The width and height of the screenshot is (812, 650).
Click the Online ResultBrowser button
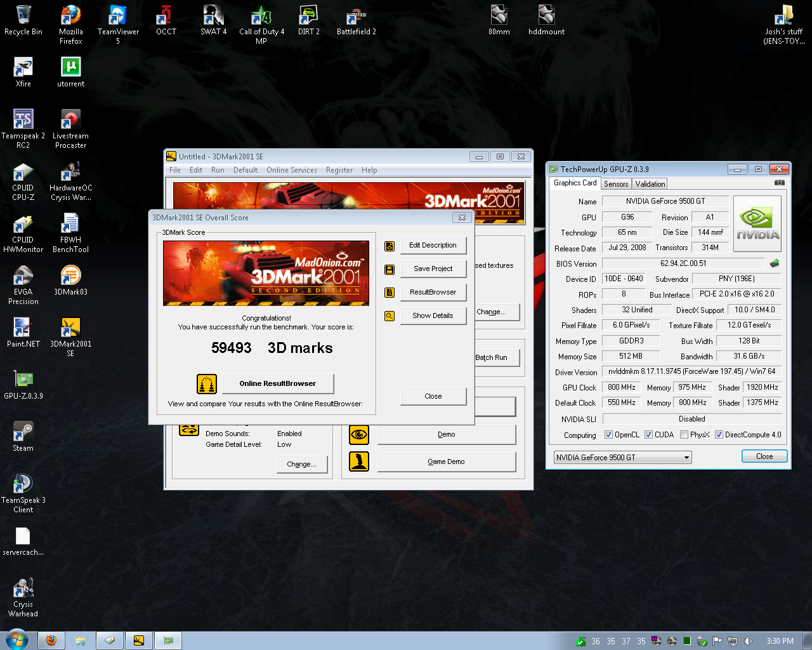[x=278, y=383]
